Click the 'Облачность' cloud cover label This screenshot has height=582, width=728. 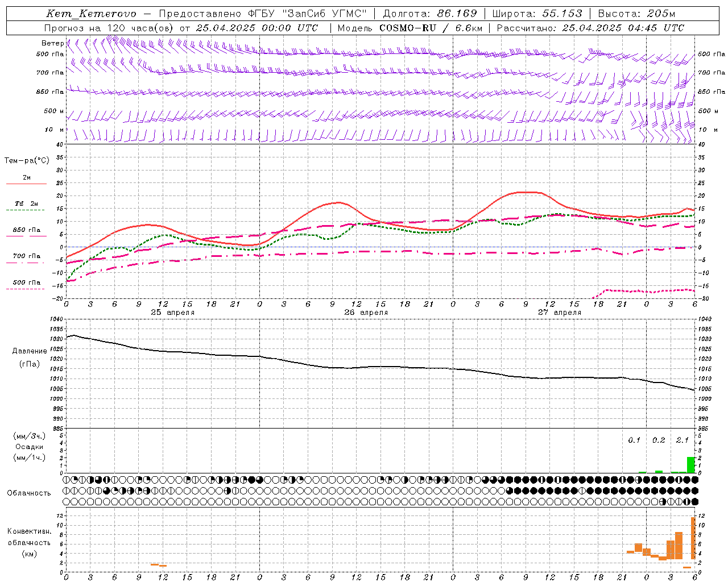click(29, 493)
